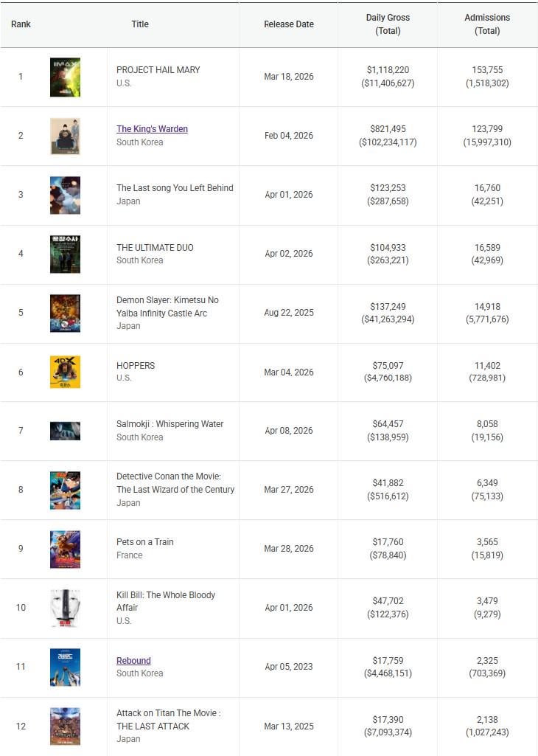The width and height of the screenshot is (538, 756).
Task: Click Demon Slayer Infinity Castle poster
Action: pos(65,313)
